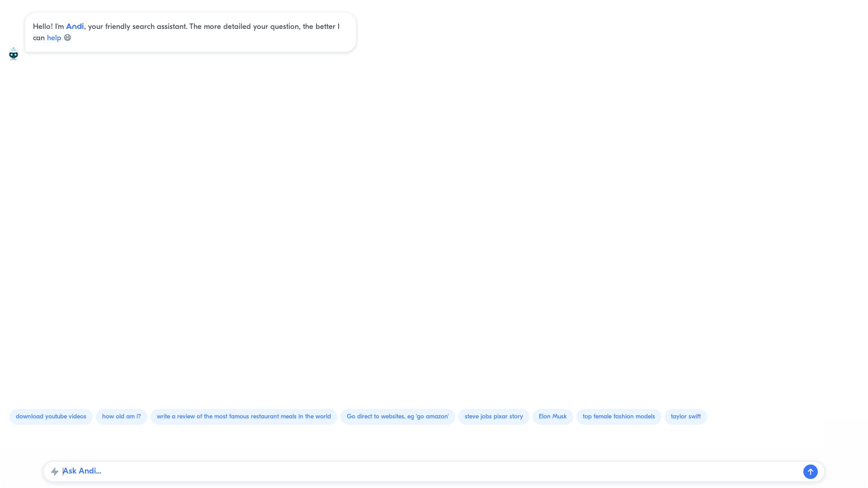Viewport: 868px width, 488px height.
Task: Click the robot's face to open its menu
Action: click(14, 54)
